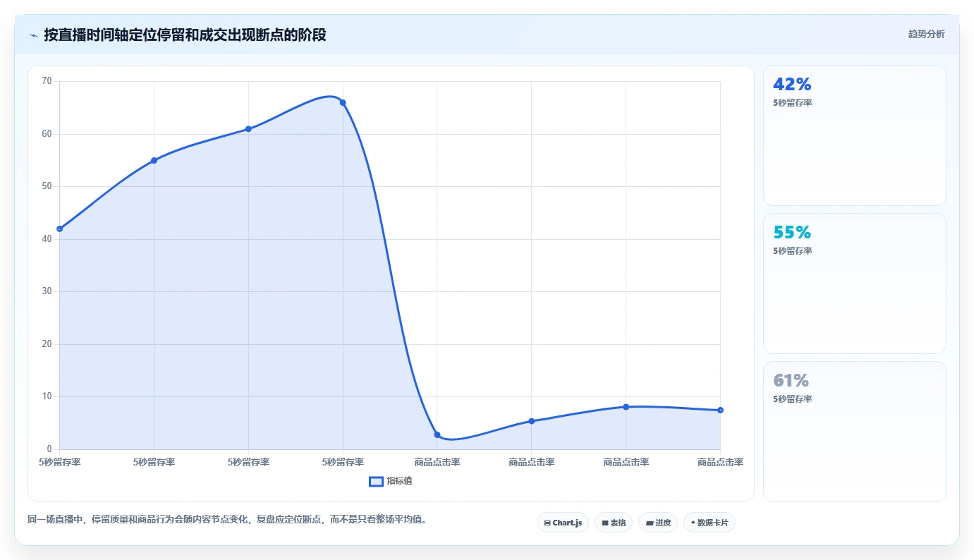Click the y-axis label 70
This screenshot has width=974, height=560.
coord(47,81)
